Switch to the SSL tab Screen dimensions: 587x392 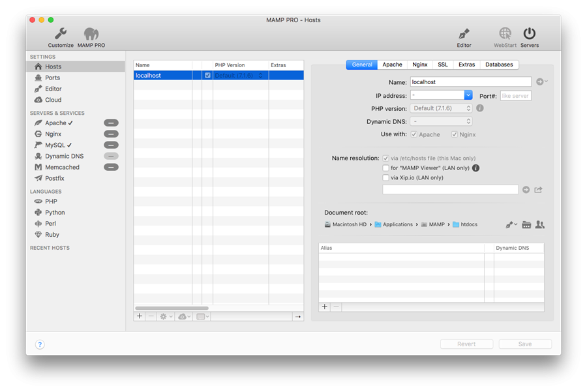point(443,65)
